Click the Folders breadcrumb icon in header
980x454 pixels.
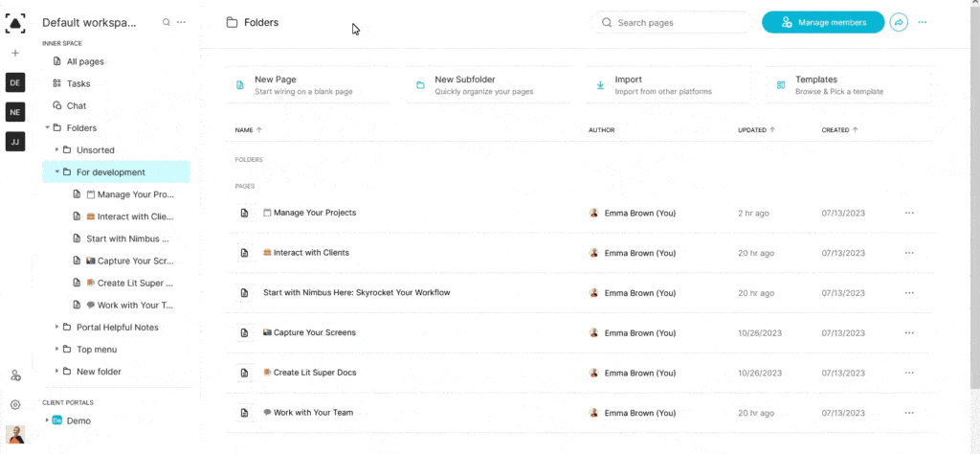click(232, 23)
